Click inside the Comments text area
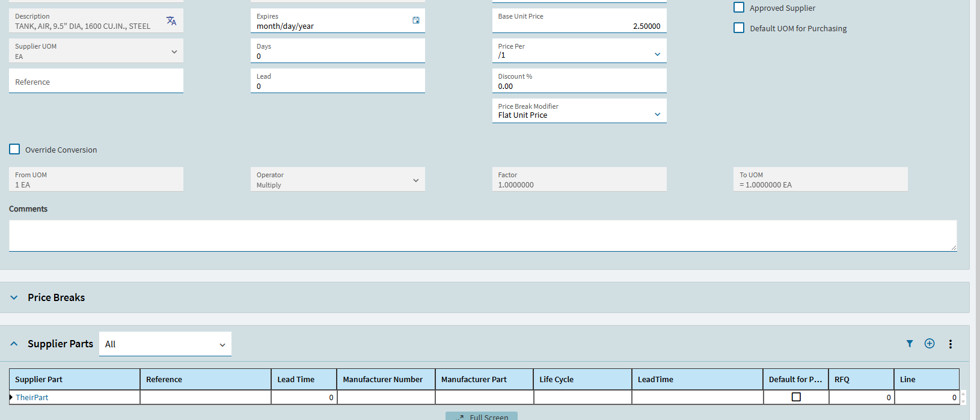This screenshot has width=980, height=420. pyautogui.click(x=483, y=236)
